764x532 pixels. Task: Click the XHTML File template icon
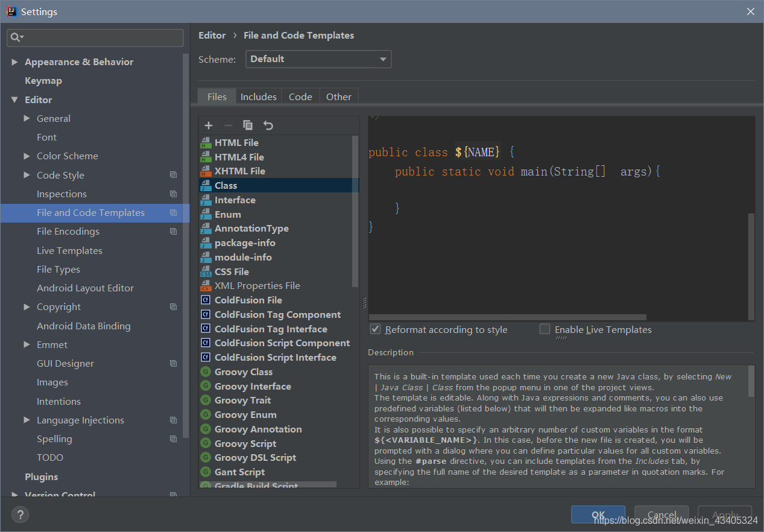click(206, 171)
